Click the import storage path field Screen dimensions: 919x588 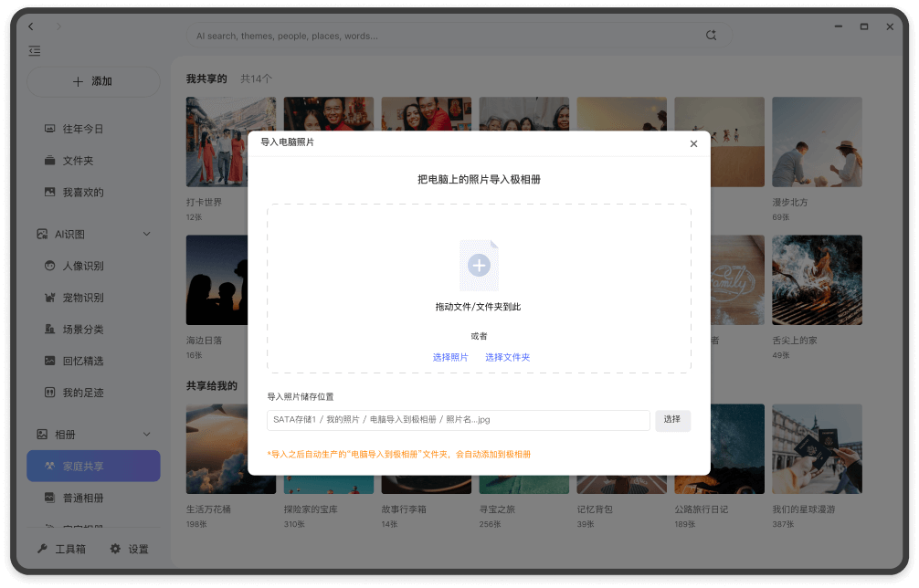458,420
